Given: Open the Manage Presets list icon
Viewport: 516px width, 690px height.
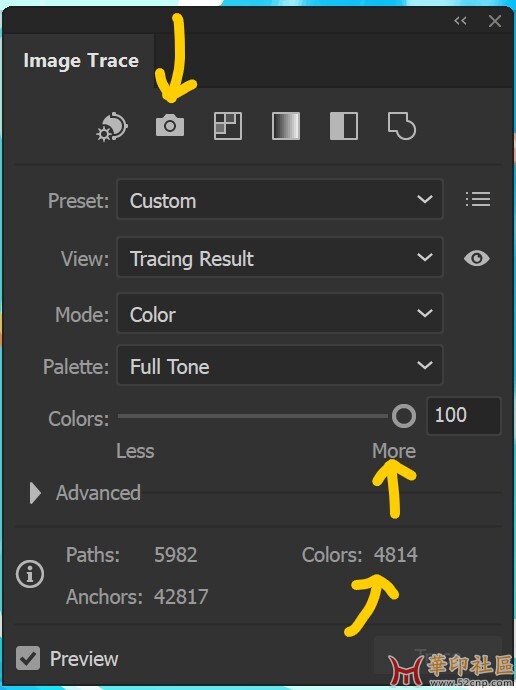Looking at the screenshot, I should tap(478, 199).
